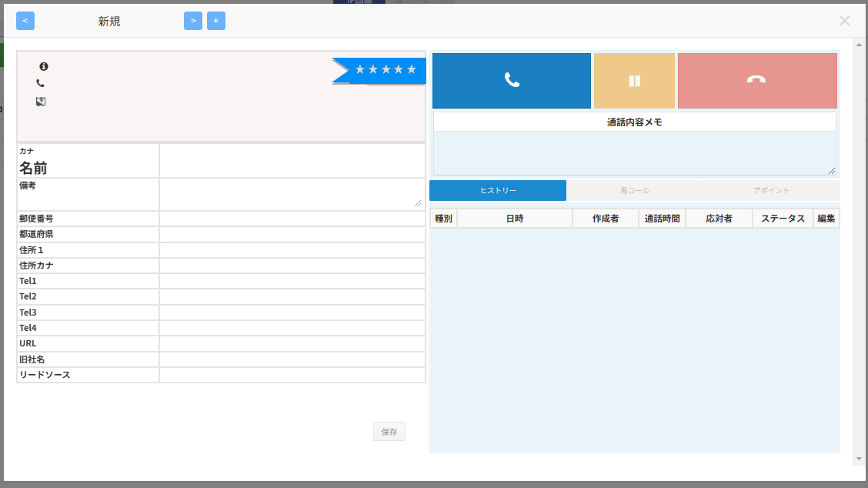This screenshot has height=488, width=868.
Task: Click the 名前 input field
Action: pyautogui.click(x=292, y=160)
